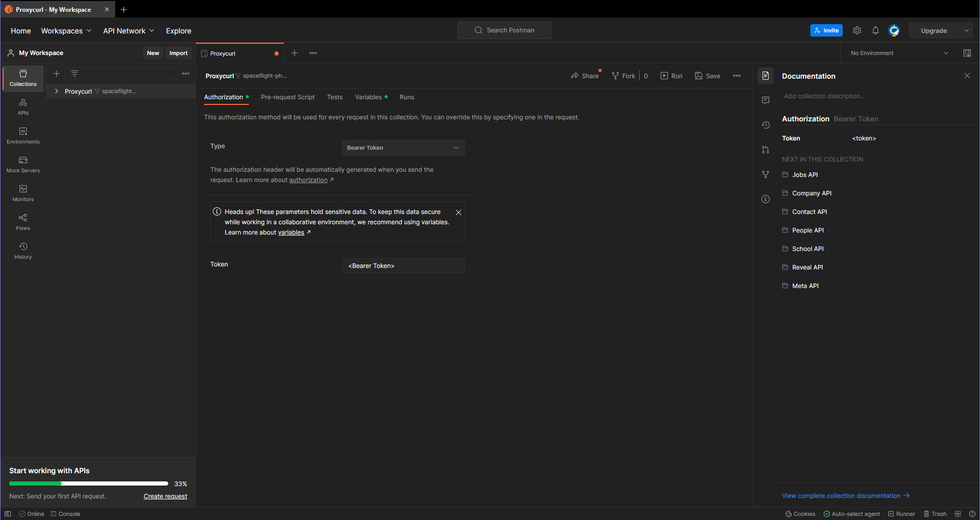Switch to the Pre-request Script tab
The width and height of the screenshot is (980, 520).
click(288, 97)
